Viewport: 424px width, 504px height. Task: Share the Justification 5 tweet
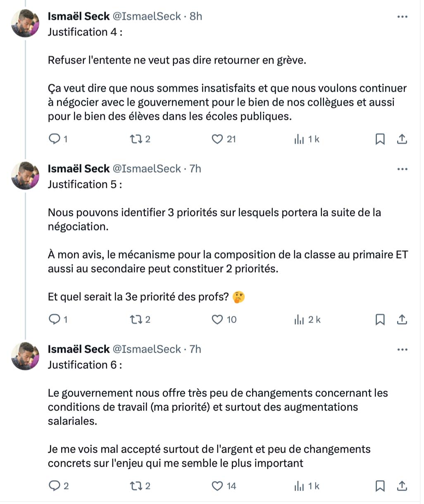click(402, 319)
